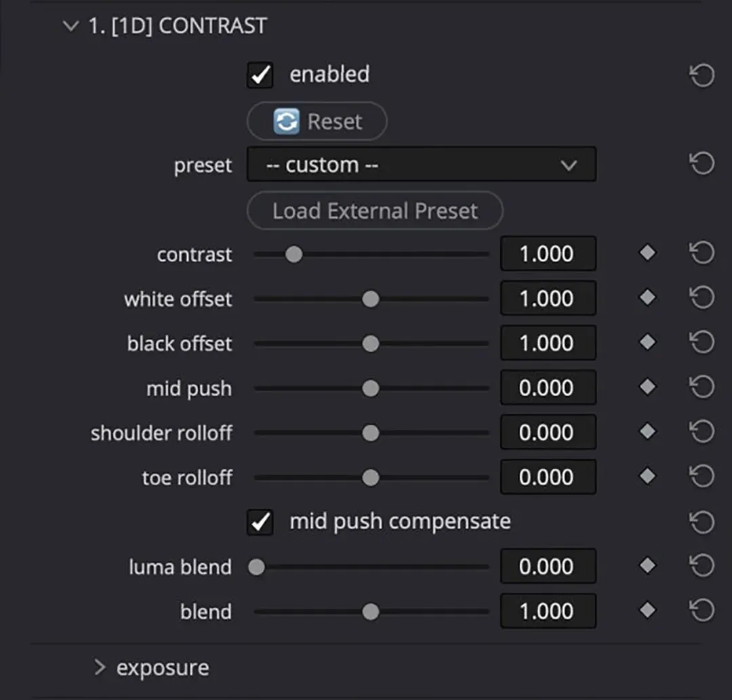Screen dimensions: 732x700
Task: Reset the contrast parameter with its reset arrow
Action: click(701, 254)
